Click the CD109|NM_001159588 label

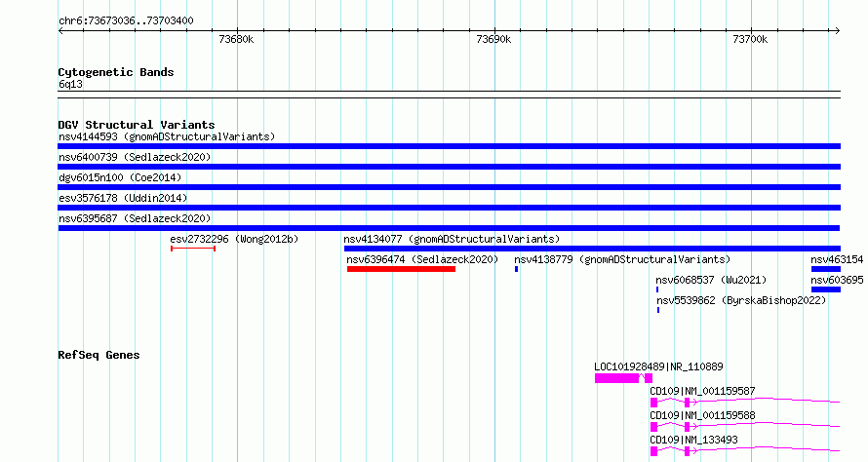point(702,415)
